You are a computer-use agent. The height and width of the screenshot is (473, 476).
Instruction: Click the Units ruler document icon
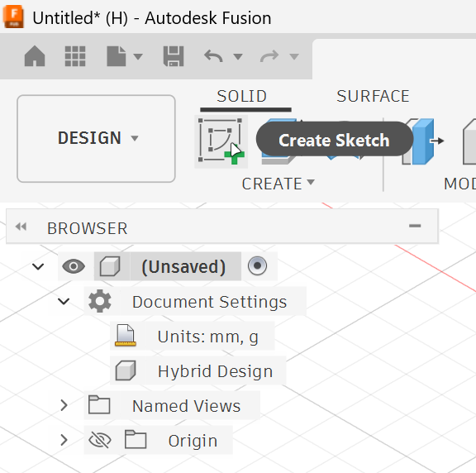pos(126,336)
